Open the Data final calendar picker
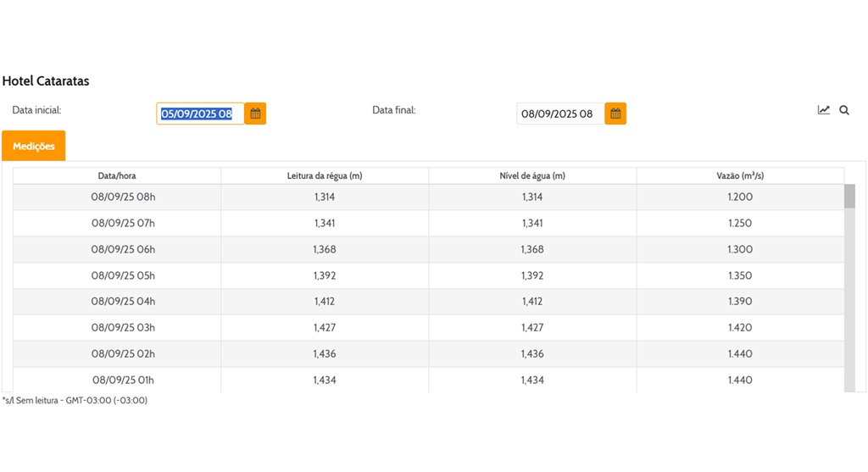868x472 pixels. [615, 114]
